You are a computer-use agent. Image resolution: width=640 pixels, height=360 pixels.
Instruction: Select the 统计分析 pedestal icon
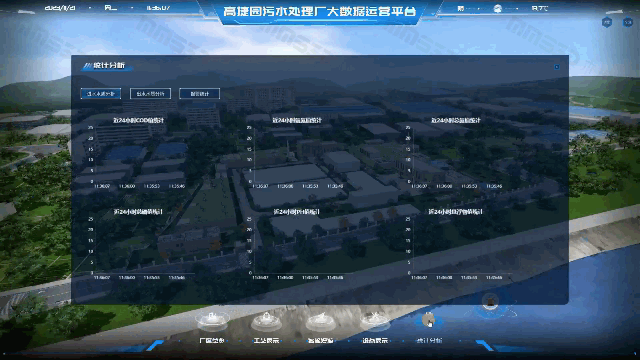tap(428, 320)
